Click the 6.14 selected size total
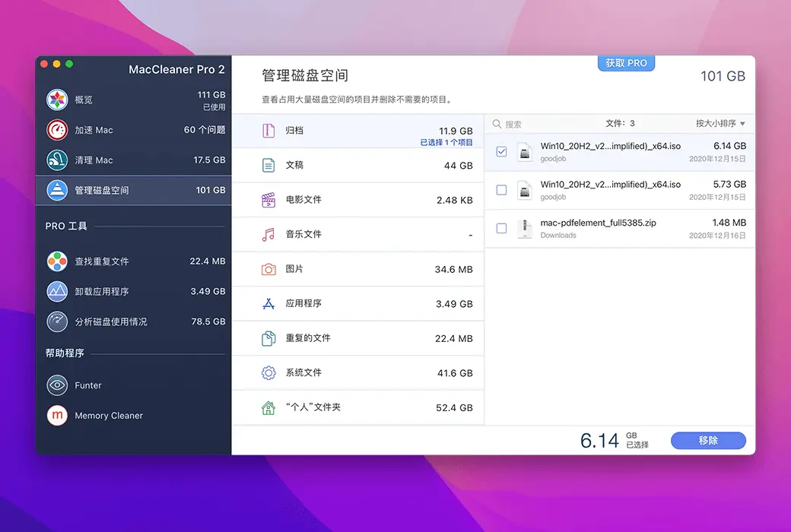Screen dimensions: 791x532 [599, 441]
